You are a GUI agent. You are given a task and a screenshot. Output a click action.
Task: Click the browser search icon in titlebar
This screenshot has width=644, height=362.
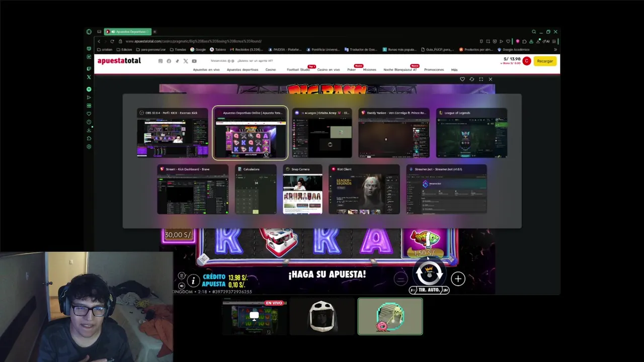(x=534, y=32)
